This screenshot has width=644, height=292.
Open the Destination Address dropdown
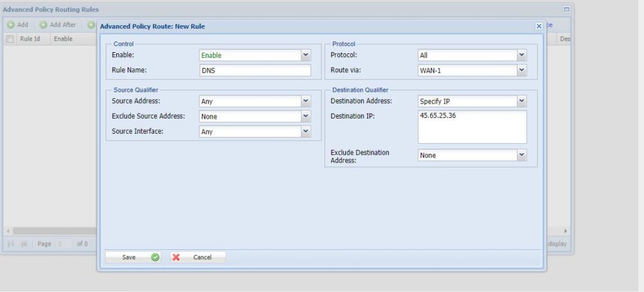[x=521, y=101]
